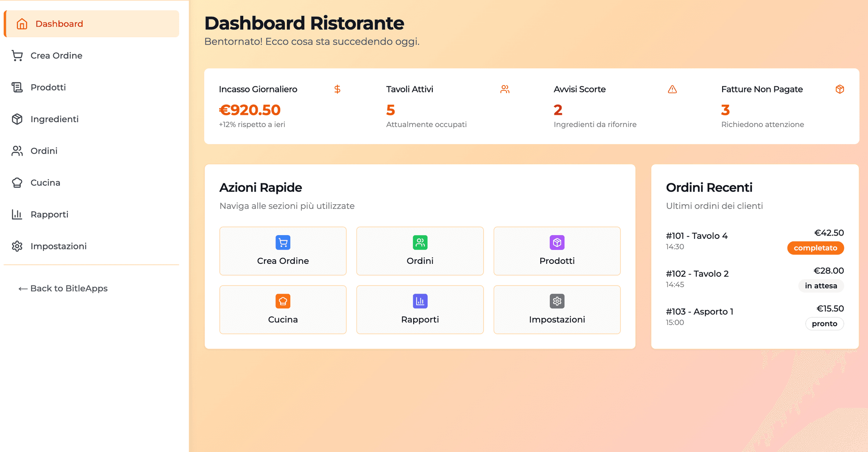
Task: Follow the Back to BitleApps link
Action: (63, 288)
